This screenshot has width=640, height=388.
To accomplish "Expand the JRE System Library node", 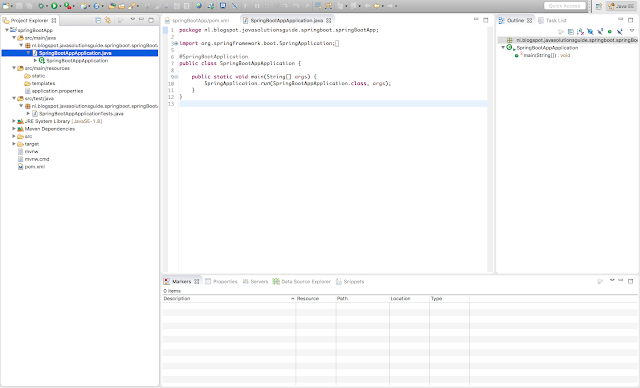I will point(14,121).
